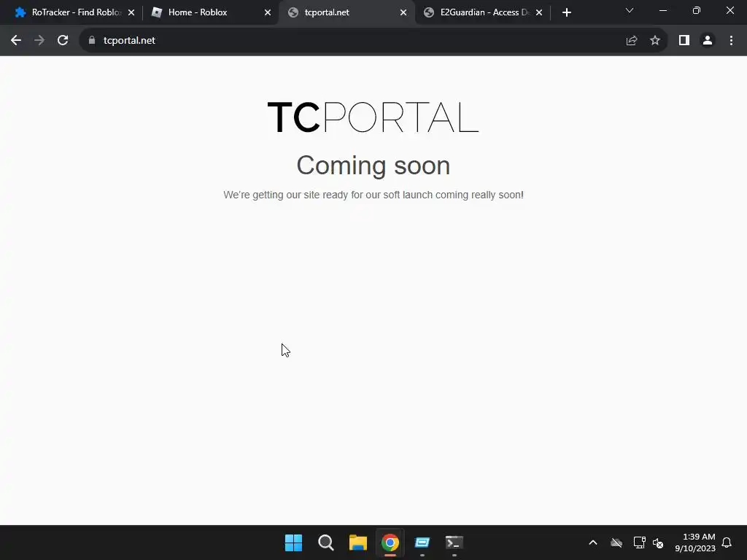Viewport: 747px width, 560px height.
Task: Open the clock and date panel
Action: coord(695,542)
